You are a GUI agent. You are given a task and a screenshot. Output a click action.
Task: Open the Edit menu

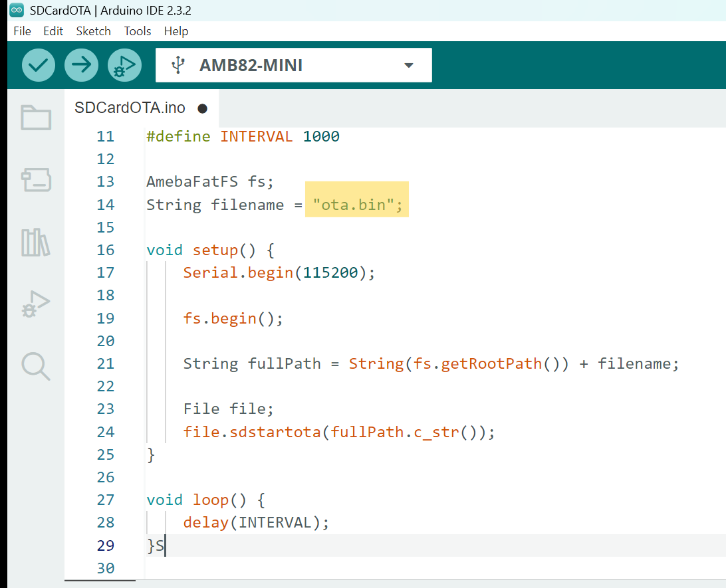53,31
